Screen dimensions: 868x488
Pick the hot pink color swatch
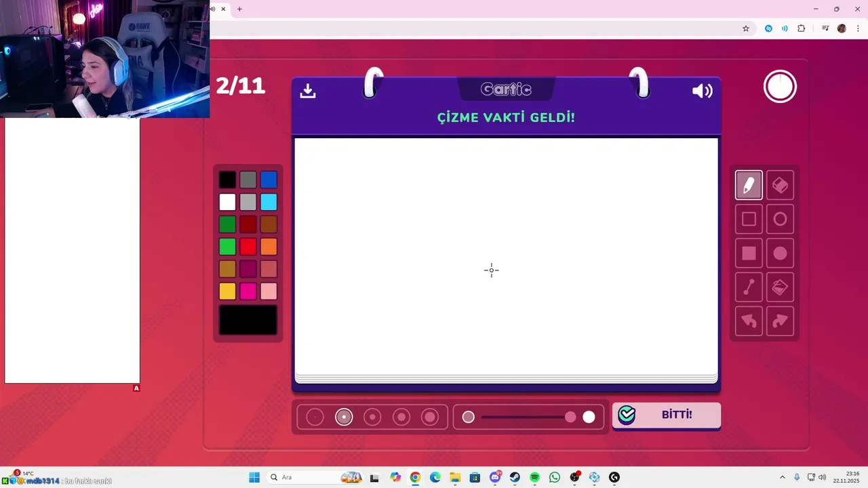pos(248,291)
